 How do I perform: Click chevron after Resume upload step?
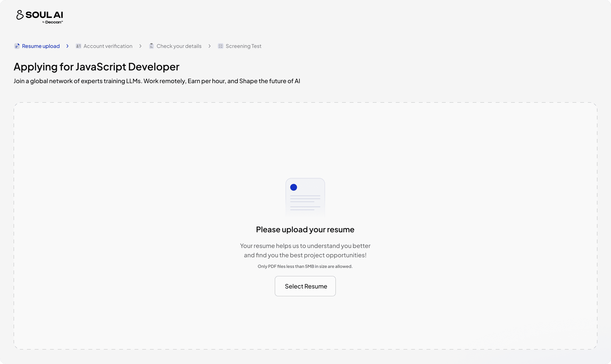pos(67,46)
